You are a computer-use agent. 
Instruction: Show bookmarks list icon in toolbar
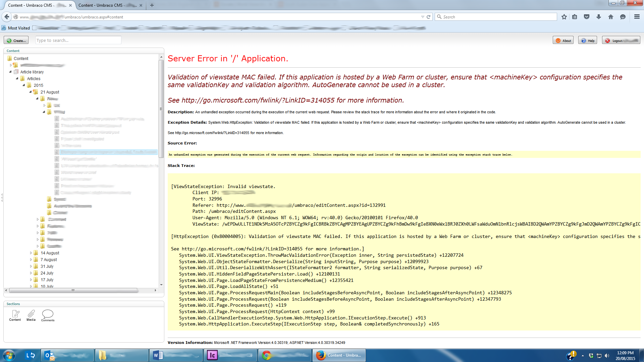pyautogui.click(x=575, y=17)
